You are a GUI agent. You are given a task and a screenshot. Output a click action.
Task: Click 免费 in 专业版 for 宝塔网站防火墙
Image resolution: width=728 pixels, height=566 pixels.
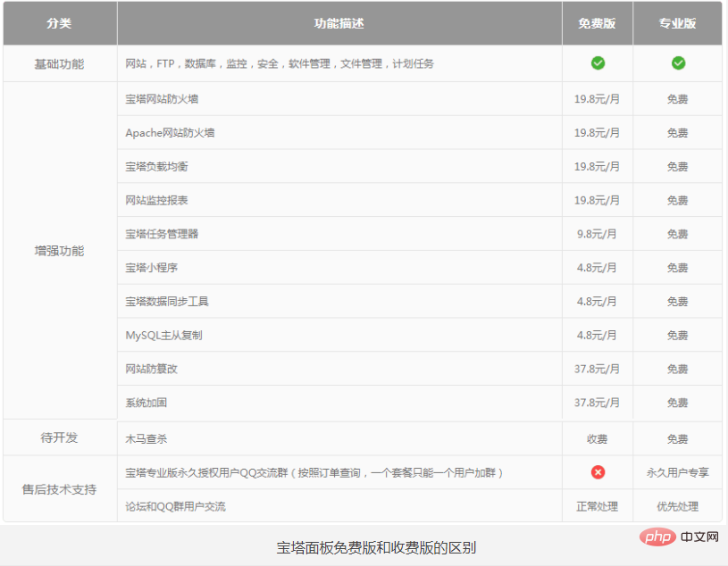pos(677,99)
